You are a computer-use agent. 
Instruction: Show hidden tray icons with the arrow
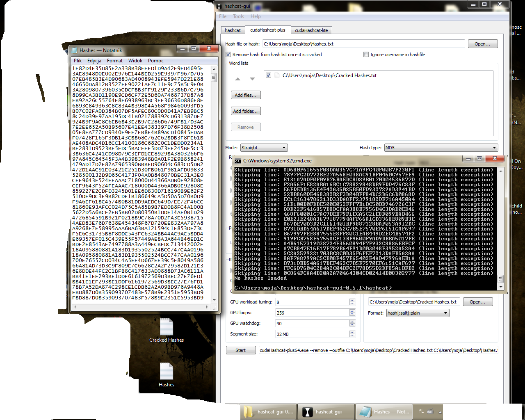pyautogui.click(x=440, y=412)
